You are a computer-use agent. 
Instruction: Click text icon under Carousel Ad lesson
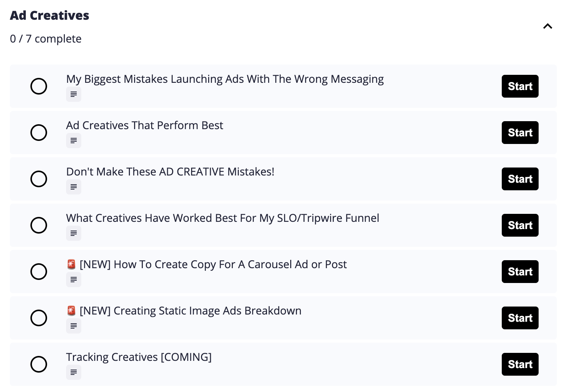(74, 280)
